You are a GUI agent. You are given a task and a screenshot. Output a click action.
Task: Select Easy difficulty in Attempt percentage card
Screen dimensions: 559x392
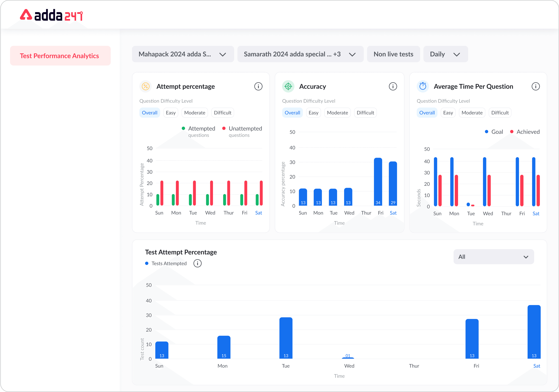(x=171, y=113)
